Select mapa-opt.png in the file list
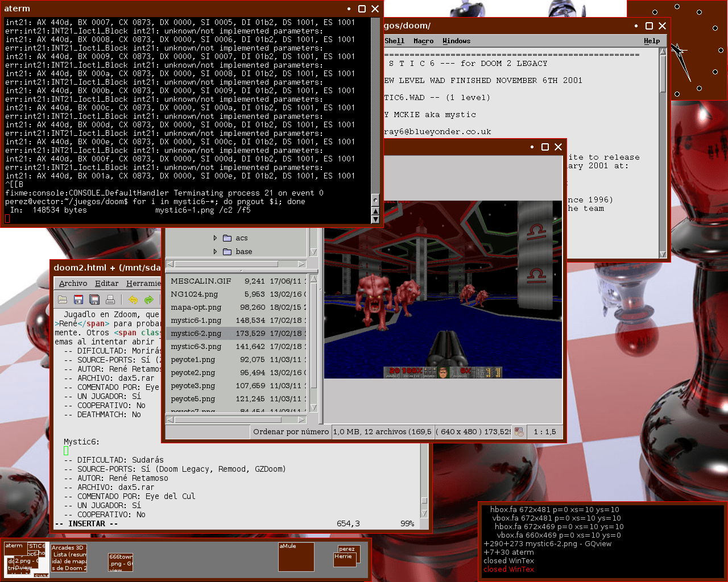The image size is (728, 582). click(238, 307)
